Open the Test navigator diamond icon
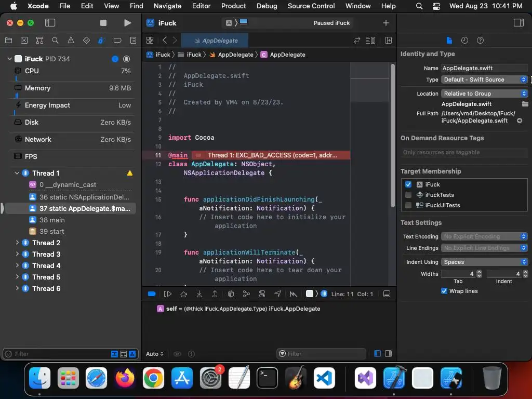Image resolution: width=532 pixels, height=399 pixels. tap(86, 41)
